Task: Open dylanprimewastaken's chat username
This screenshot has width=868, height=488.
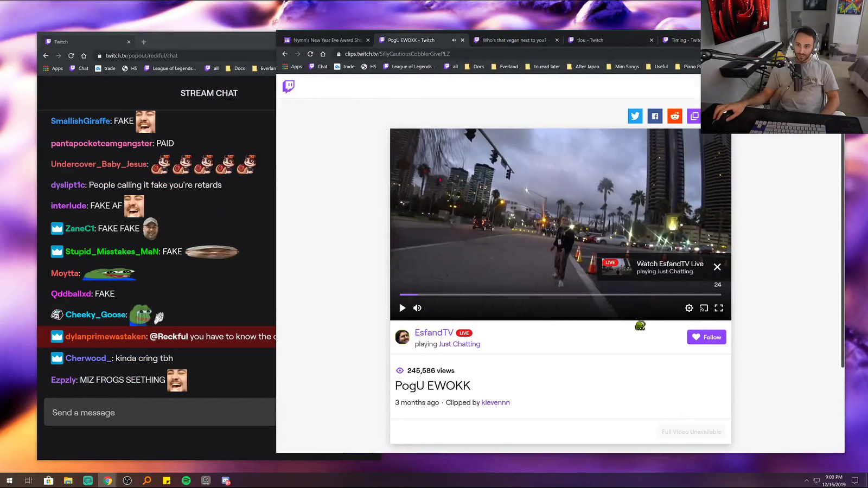Action: point(106,337)
